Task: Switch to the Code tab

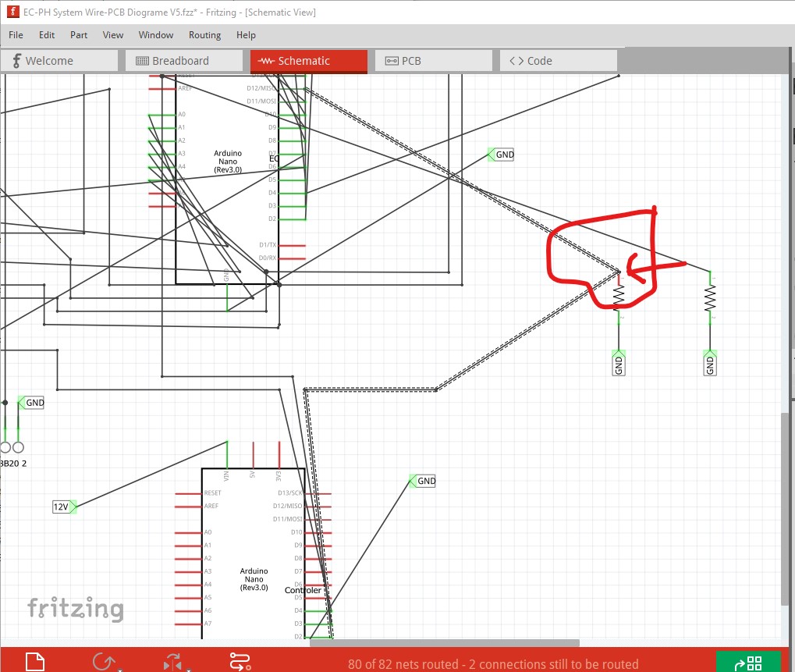Action: 559,61
